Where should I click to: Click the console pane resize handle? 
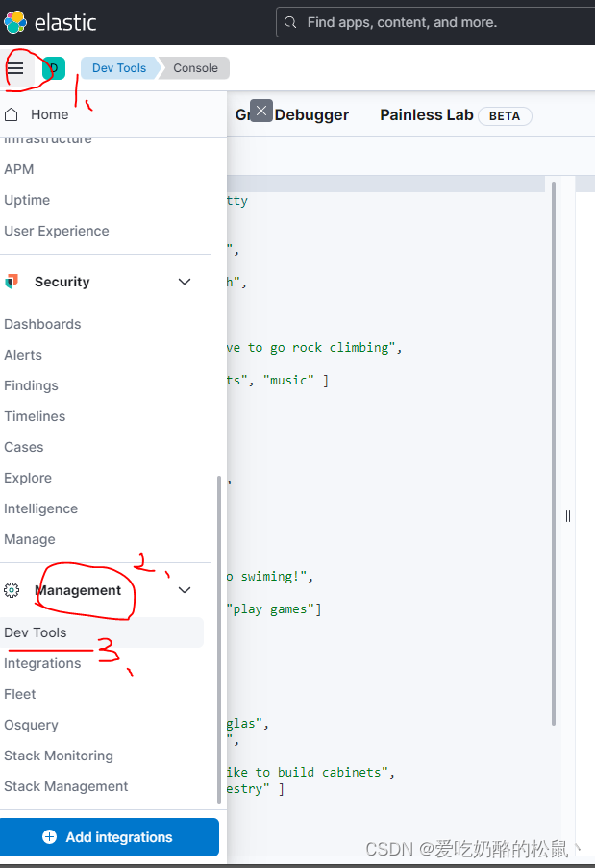568,516
